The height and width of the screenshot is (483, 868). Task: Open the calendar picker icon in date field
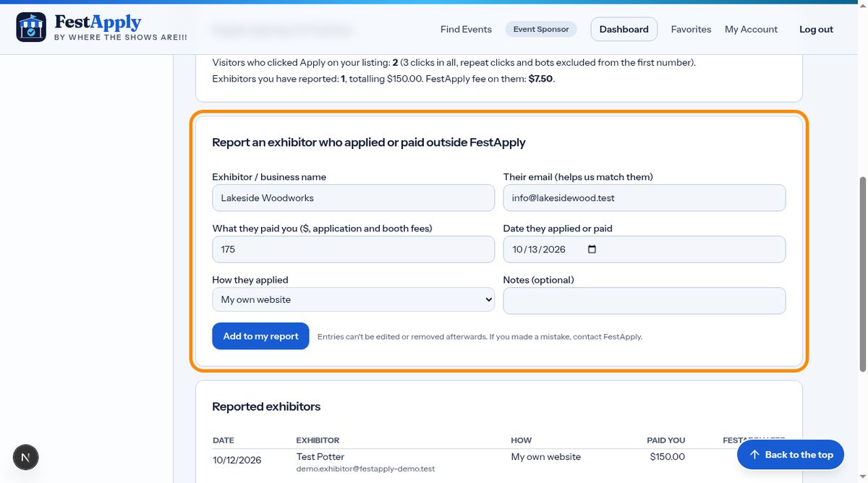592,249
